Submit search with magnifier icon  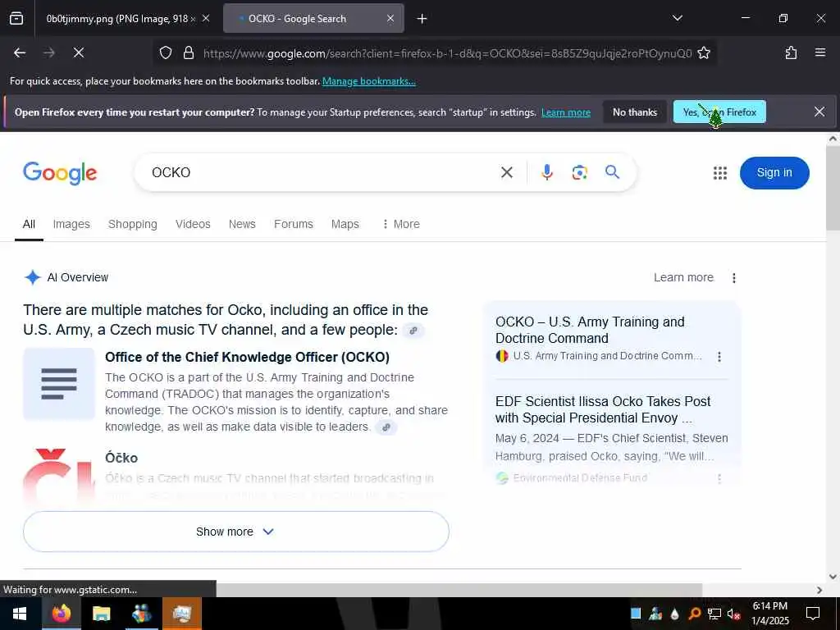612,172
